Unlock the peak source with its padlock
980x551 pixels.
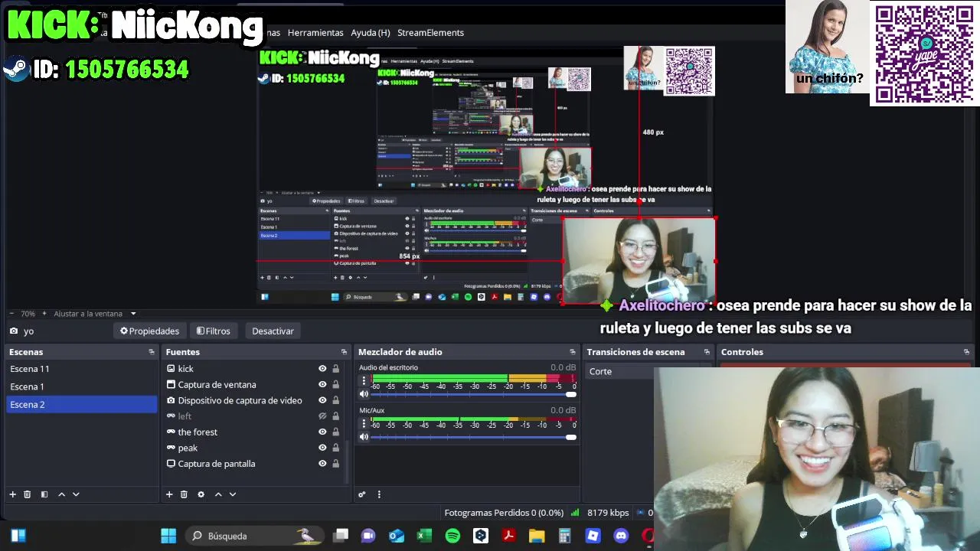pyautogui.click(x=335, y=448)
